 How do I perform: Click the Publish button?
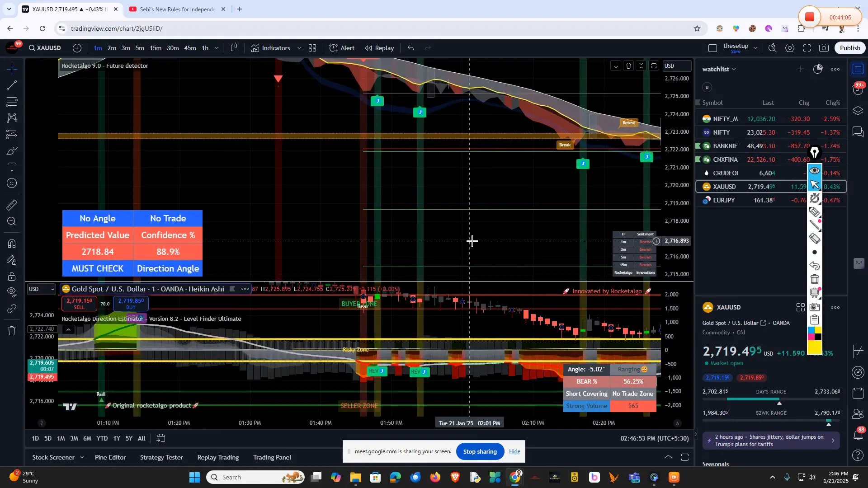click(850, 48)
